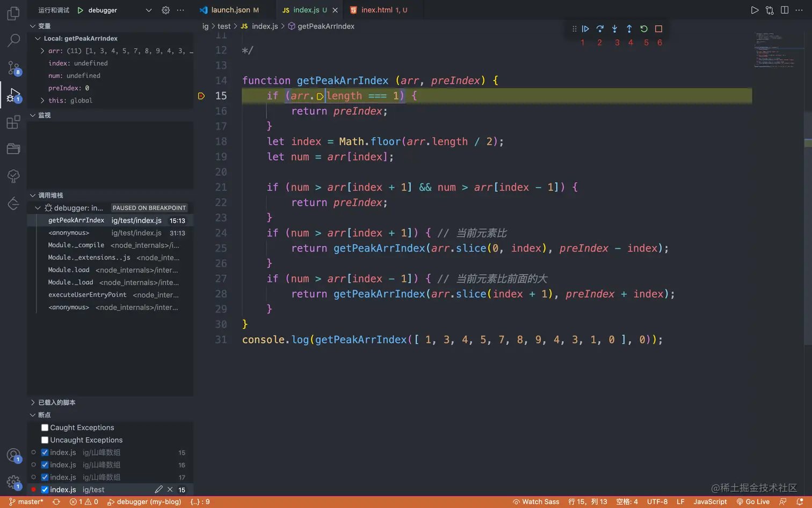Screen dimensions: 812x508
Task: Remove the ig/test breakpoint with X
Action: (x=170, y=490)
